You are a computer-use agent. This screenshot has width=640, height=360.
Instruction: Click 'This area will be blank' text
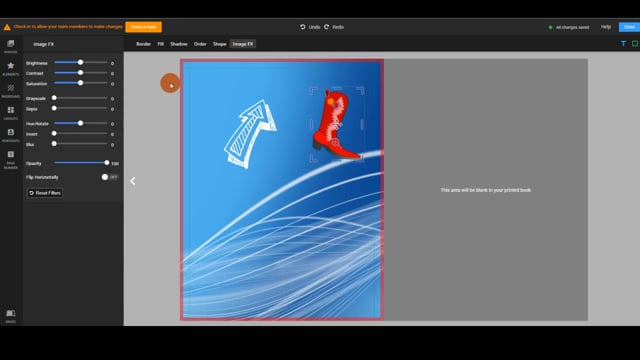(x=486, y=190)
